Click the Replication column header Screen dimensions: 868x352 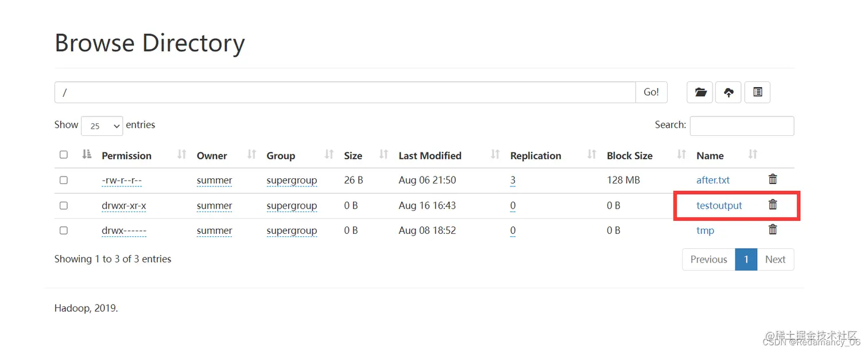(536, 155)
